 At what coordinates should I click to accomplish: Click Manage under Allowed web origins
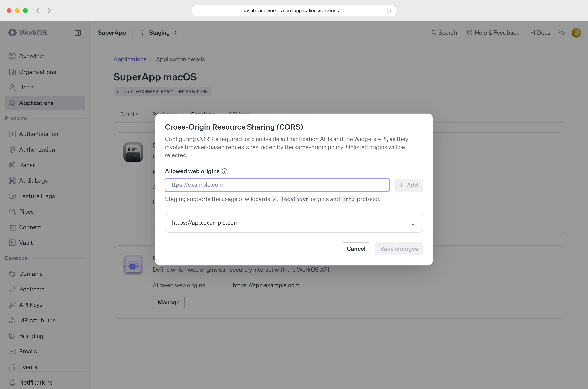169,302
